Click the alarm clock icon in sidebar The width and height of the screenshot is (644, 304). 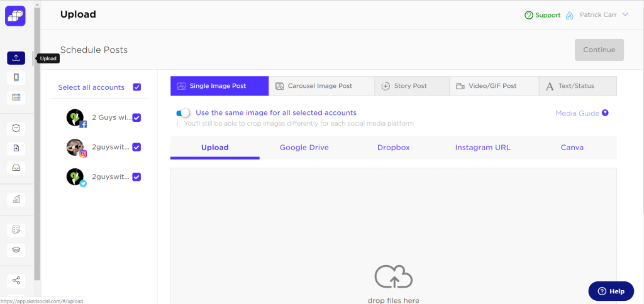pyautogui.click(x=16, y=129)
